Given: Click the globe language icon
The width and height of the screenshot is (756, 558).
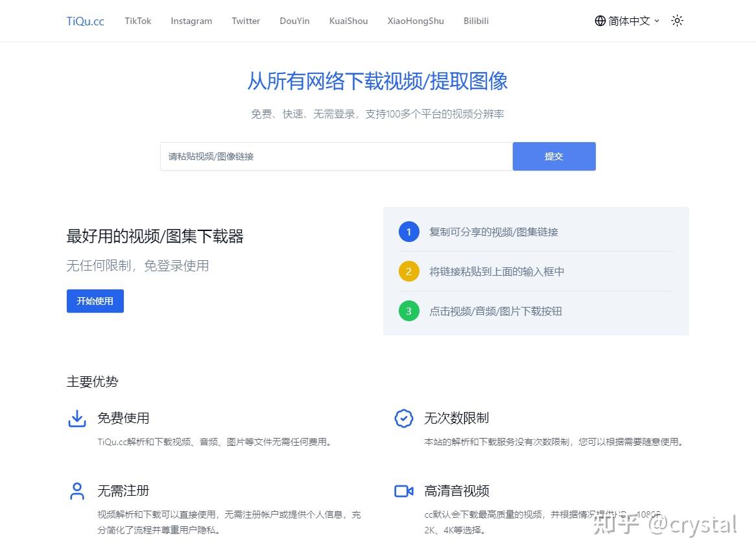Looking at the screenshot, I should pyautogui.click(x=600, y=21).
